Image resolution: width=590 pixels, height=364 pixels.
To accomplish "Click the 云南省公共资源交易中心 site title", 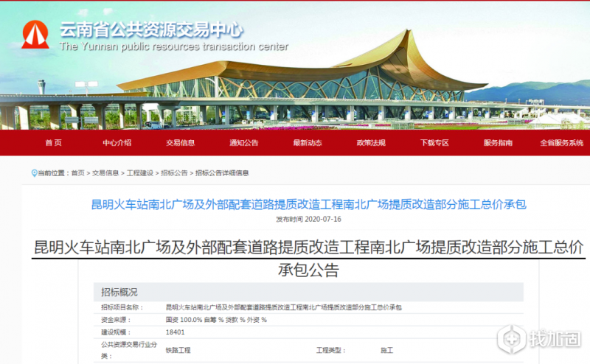I will click(x=151, y=29).
